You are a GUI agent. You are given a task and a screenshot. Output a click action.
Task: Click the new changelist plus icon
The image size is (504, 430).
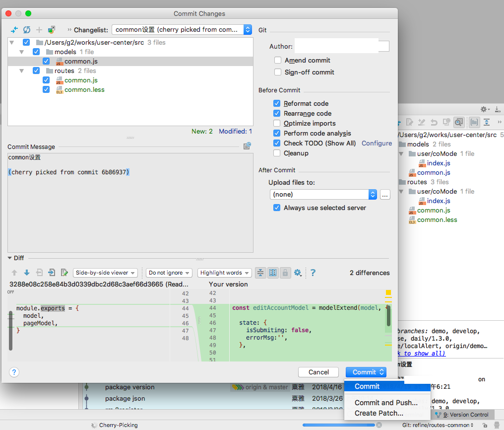[39, 30]
